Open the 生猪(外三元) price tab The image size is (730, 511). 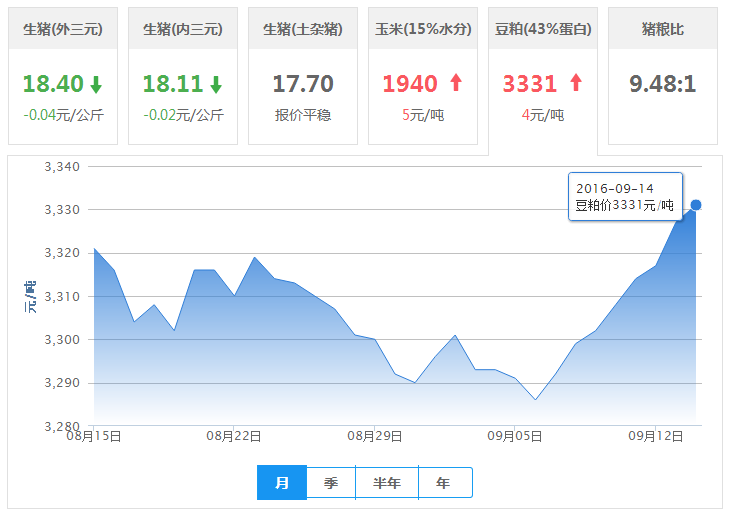[x=63, y=76]
